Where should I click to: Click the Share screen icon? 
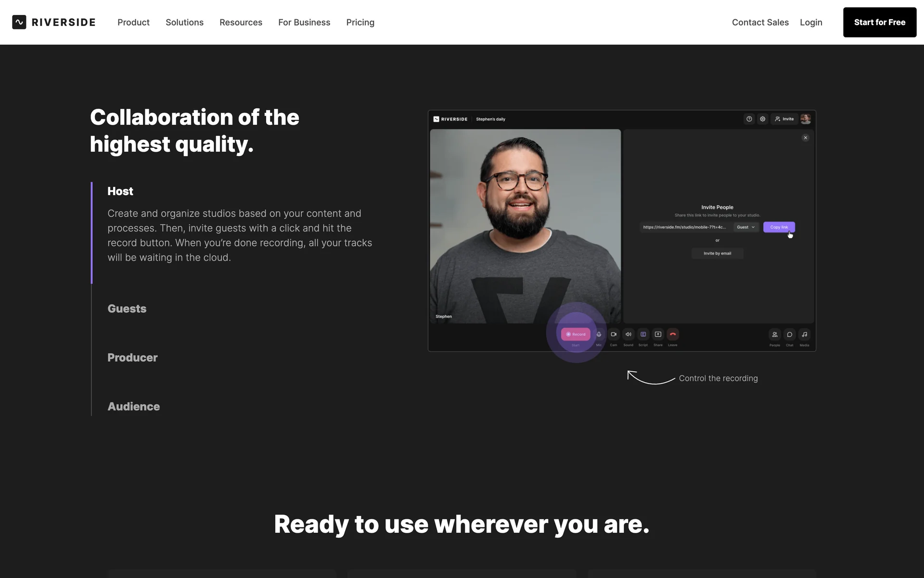658,334
